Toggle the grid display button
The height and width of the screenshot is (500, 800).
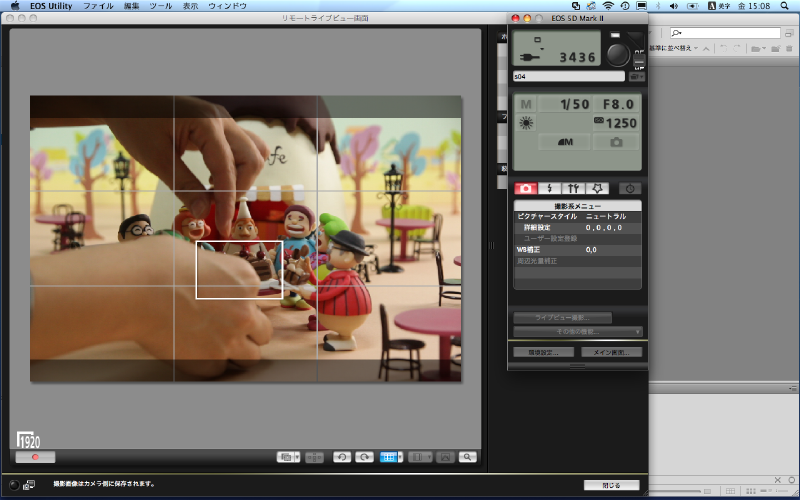click(x=391, y=457)
